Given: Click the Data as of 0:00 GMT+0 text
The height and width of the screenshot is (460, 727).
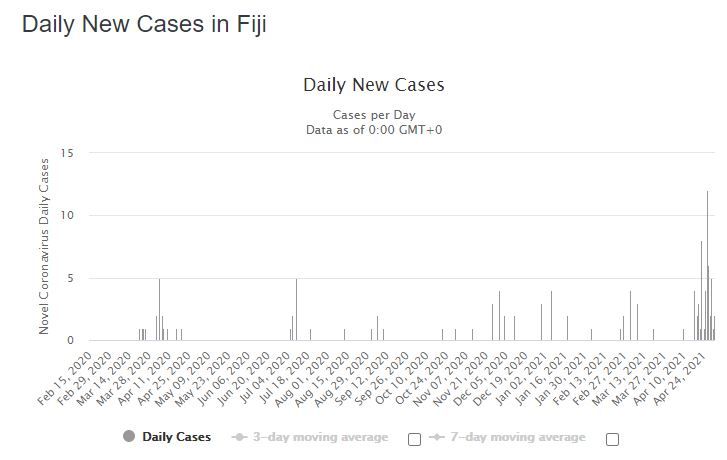Looking at the screenshot, I should (x=373, y=130).
